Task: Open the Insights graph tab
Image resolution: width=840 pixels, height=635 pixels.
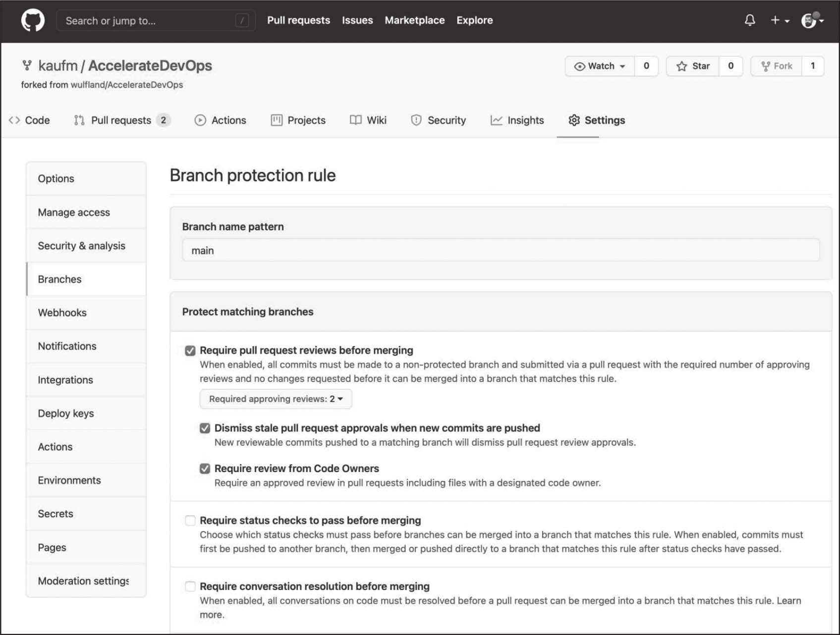Action: point(517,120)
